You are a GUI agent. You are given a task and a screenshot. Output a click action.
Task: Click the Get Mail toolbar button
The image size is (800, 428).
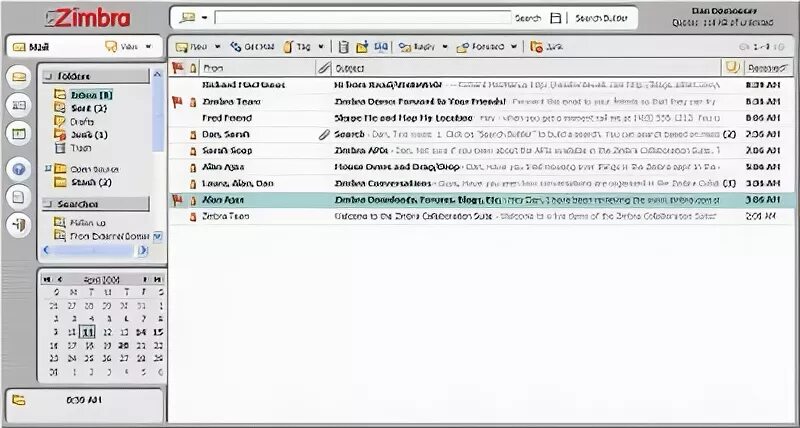[252, 47]
